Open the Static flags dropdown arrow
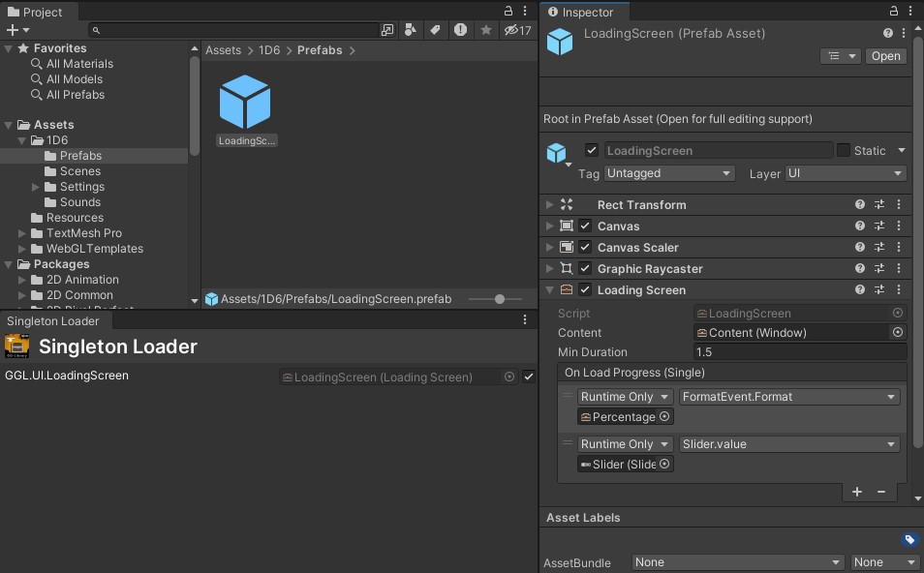The width and height of the screenshot is (924, 573). click(x=902, y=150)
